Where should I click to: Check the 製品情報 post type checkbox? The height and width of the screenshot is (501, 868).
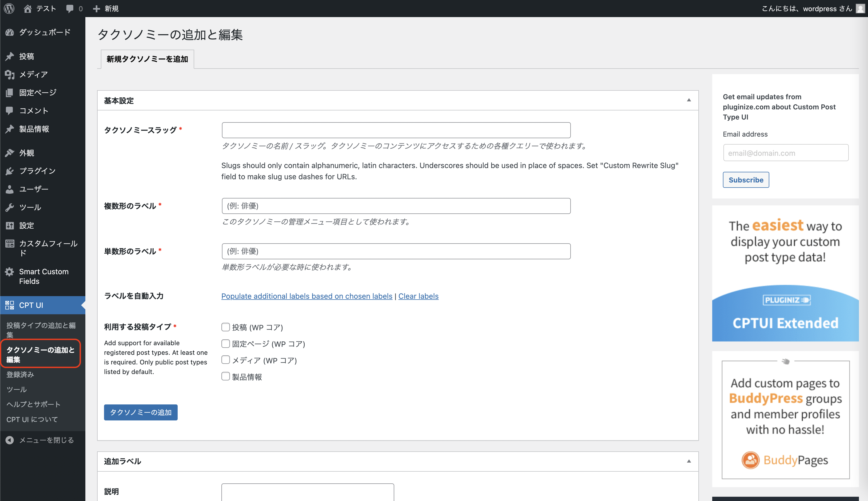225,376
